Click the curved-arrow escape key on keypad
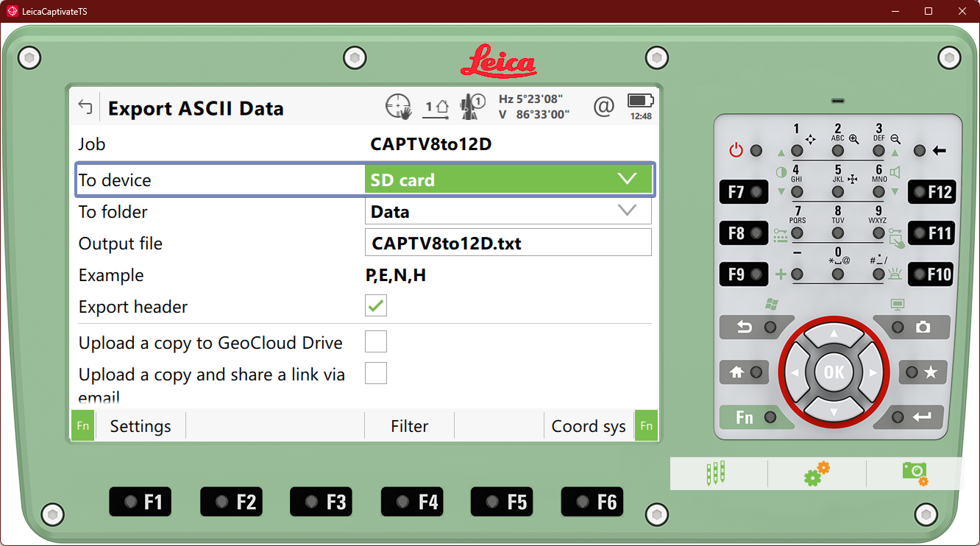980x546 pixels. pos(756,327)
